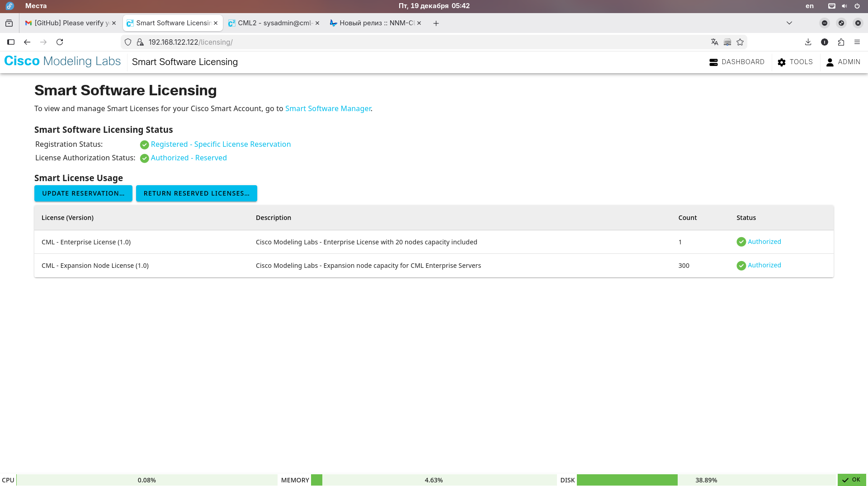Toggle the browser sidebar panel icon
The width and height of the screenshot is (868, 486).
(x=11, y=42)
